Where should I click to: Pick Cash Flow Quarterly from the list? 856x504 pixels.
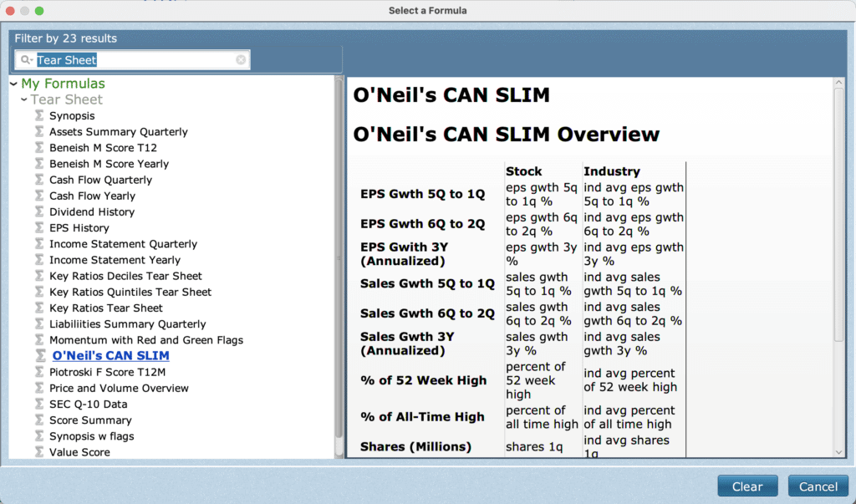tap(100, 179)
